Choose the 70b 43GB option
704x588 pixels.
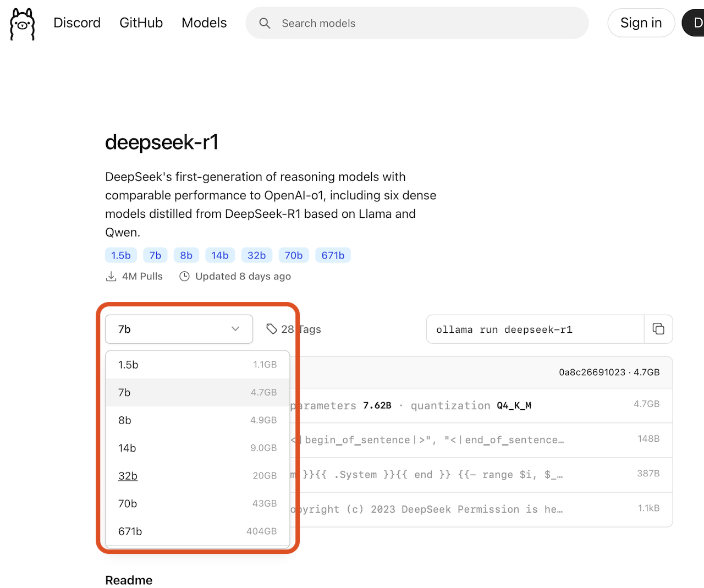[x=197, y=503]
